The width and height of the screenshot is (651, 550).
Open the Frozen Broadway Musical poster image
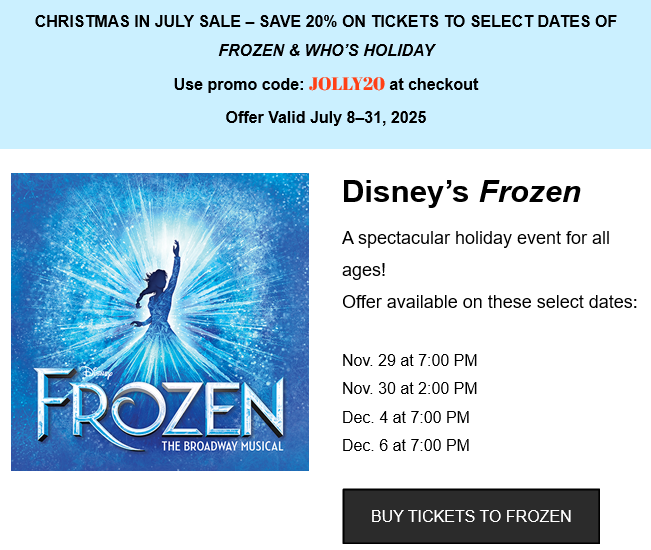tap(160, 322)
